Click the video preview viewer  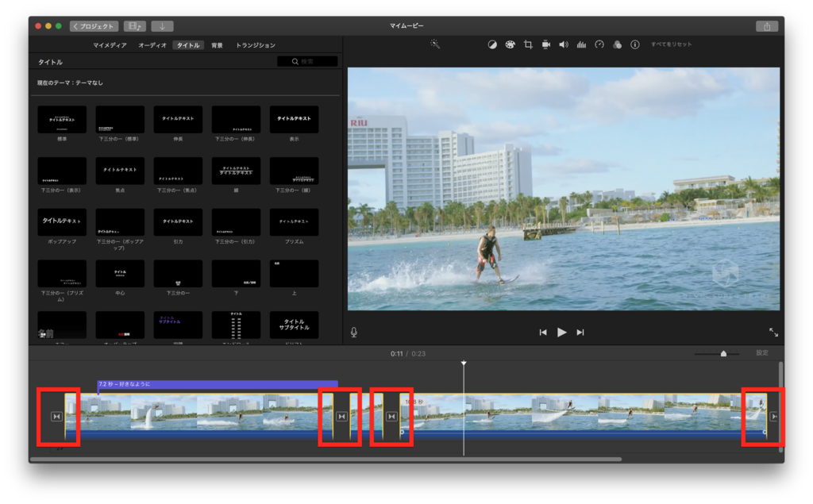coord(564,189)
